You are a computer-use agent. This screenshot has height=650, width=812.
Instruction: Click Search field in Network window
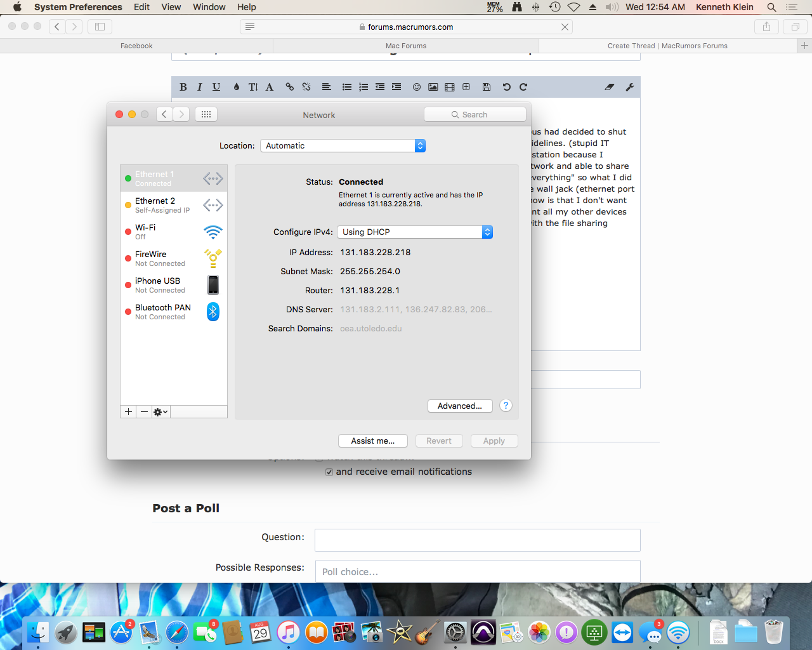tap(475, 114)
